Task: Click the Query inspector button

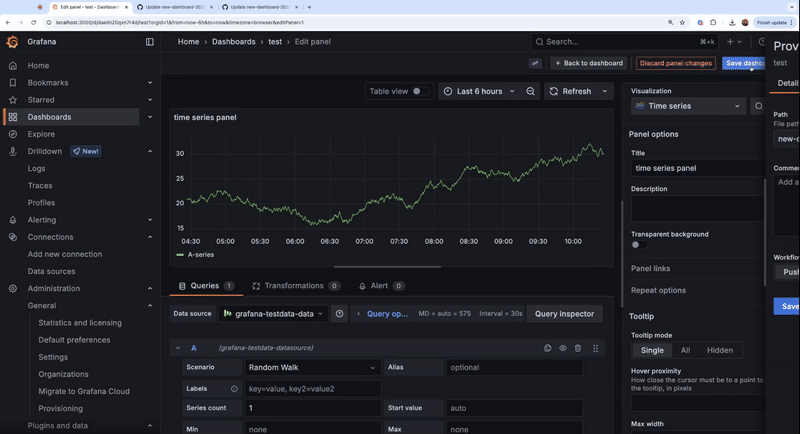Action: [x=564, y=313]
